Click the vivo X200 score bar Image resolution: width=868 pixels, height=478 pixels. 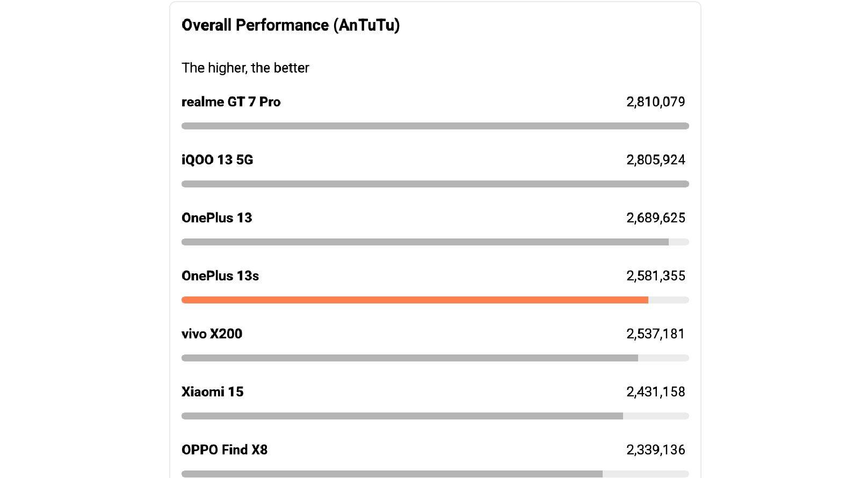pos(410,358)
